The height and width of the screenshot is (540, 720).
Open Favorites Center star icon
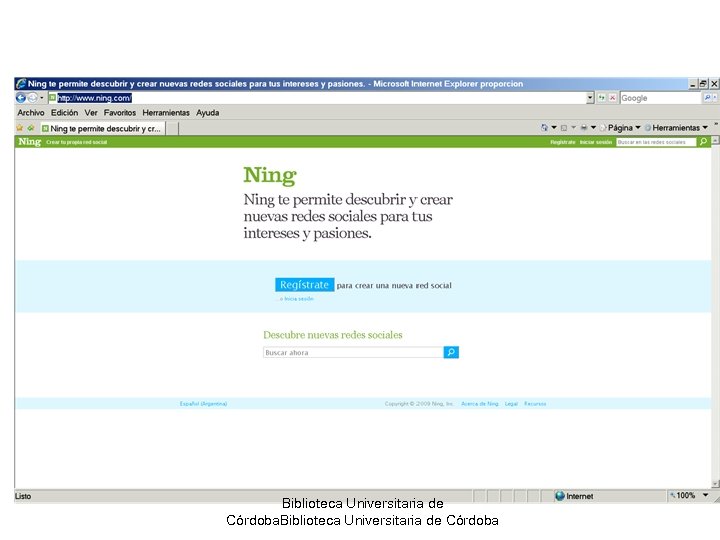[20, 128]
